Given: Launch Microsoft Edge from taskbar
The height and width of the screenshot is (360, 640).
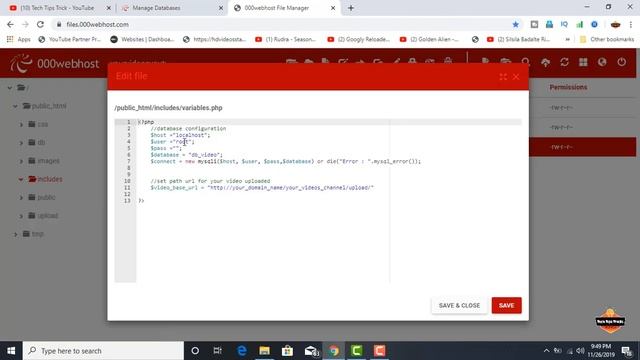Looking at the screenshot, I should pyautogui.click(x=242, y=351).
